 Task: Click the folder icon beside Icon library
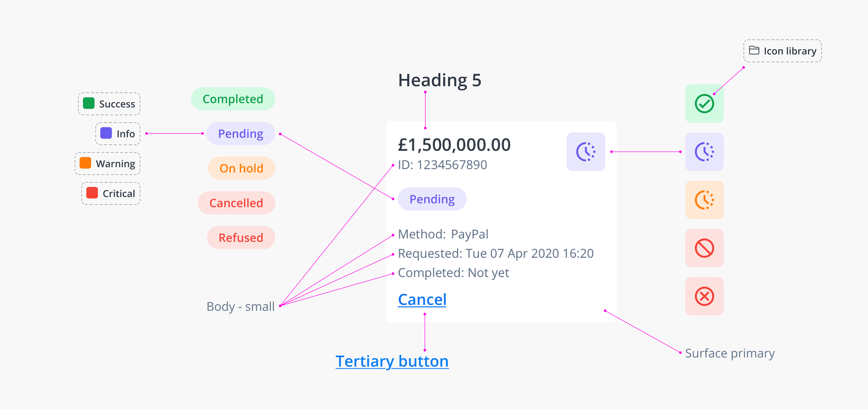point(754,51)
